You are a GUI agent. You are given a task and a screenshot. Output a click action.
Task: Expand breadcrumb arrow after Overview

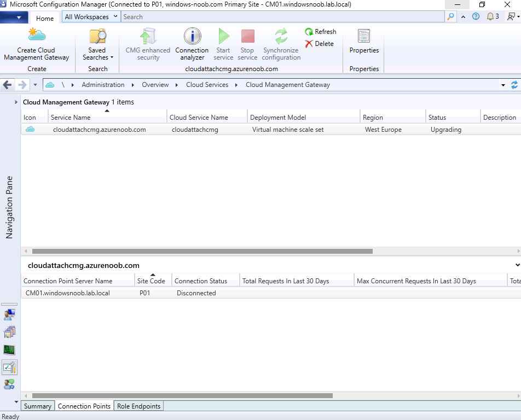[177, 85]
